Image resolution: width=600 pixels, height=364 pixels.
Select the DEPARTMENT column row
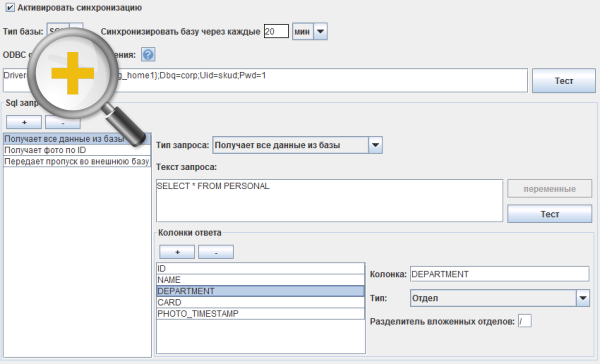[x=261, y=291]
